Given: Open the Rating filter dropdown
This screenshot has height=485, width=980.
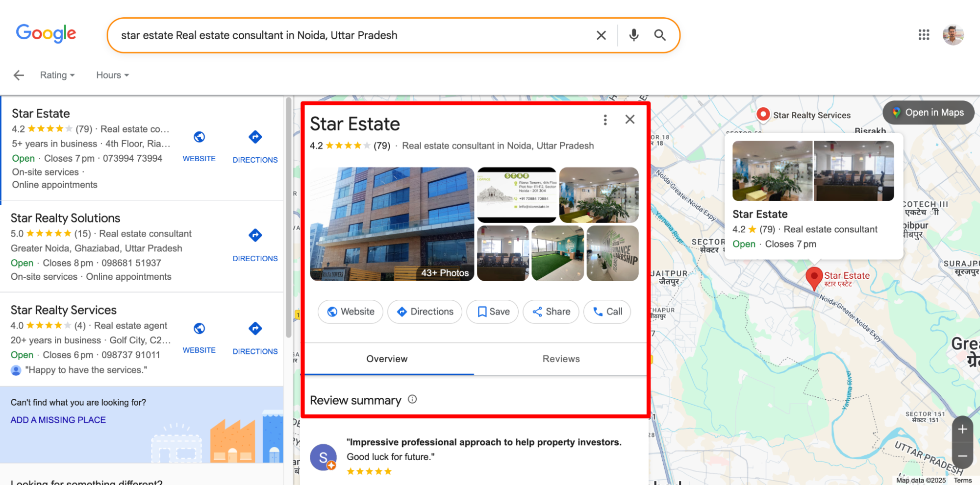Looking at the screenshot, I should tap(57, 75).
